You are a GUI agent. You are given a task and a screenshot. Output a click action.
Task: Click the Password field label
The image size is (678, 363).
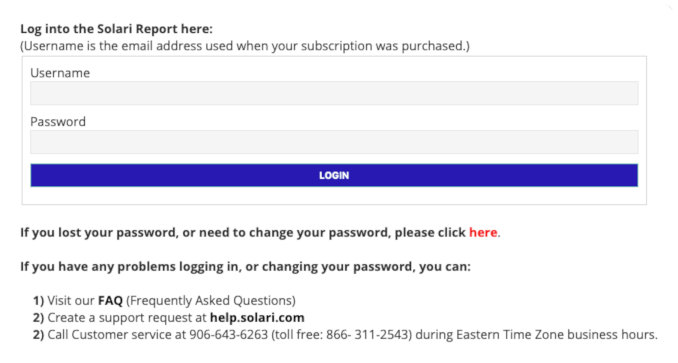(x=58, y=121)
